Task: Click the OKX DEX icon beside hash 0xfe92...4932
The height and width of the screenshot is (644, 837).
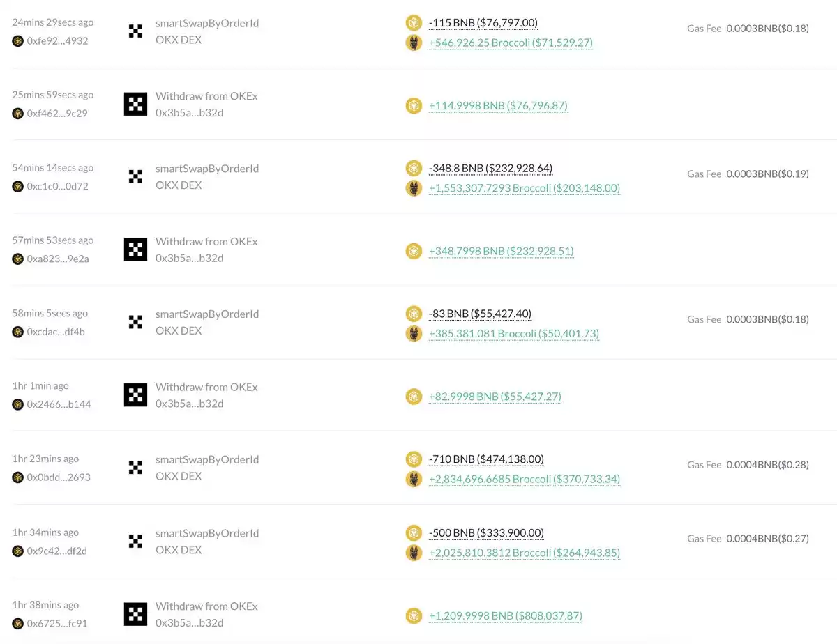Action: click(x=135, y=31)
